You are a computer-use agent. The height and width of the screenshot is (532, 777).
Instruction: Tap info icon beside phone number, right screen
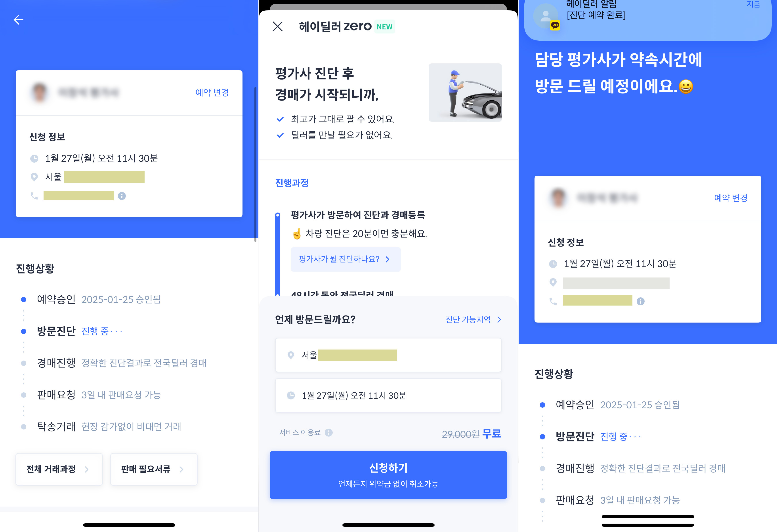point(640,301)
